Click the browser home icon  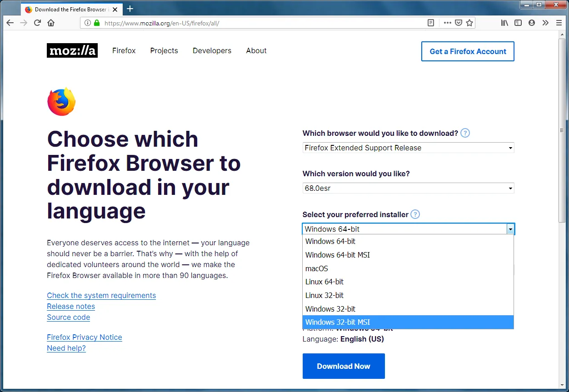coord(51,23)
